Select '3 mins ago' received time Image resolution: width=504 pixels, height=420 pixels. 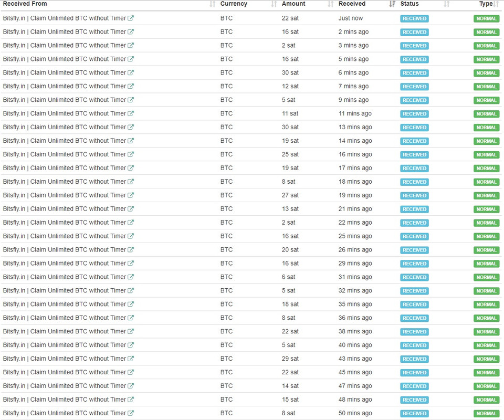353,45
